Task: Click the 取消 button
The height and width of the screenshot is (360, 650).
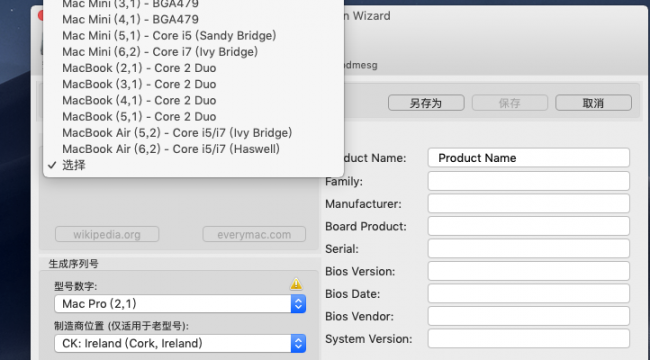Action: (x=593, y=103)
